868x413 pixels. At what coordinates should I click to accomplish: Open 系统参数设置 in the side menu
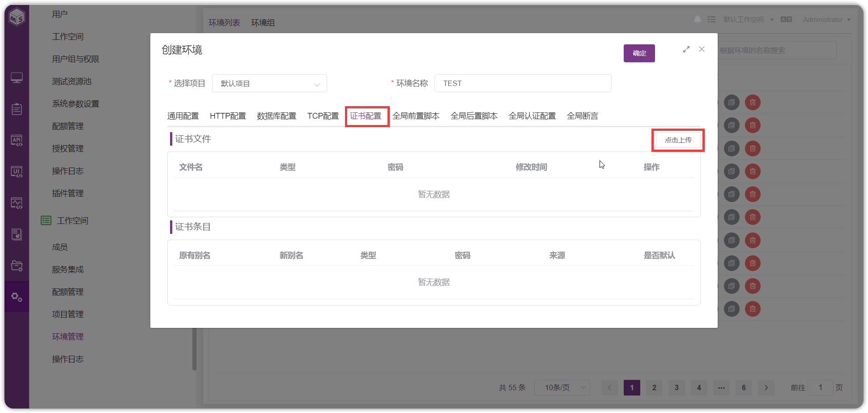click(76, 104)
